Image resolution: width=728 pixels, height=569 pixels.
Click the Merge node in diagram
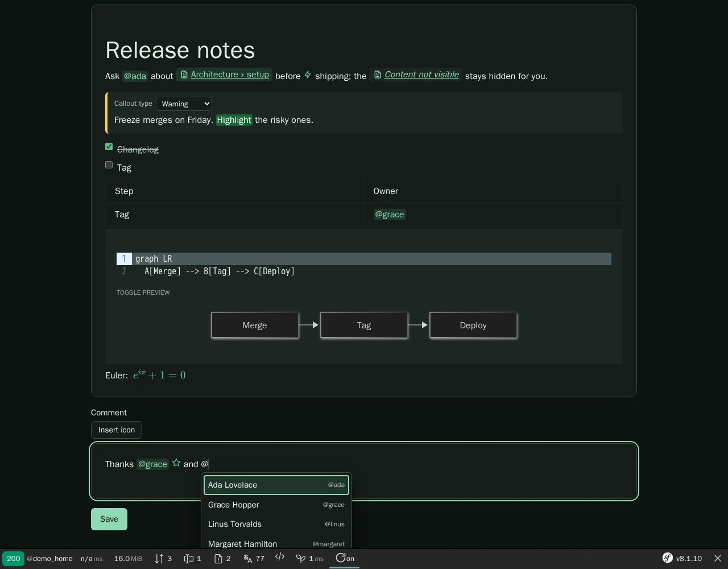[255, 325]
